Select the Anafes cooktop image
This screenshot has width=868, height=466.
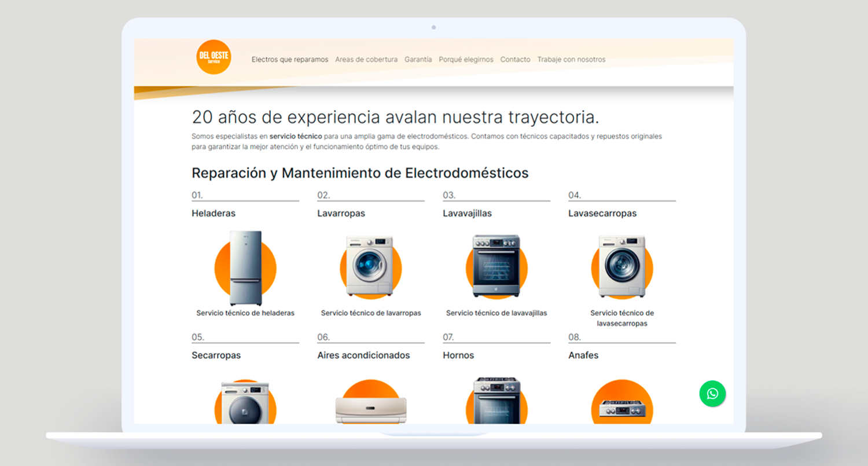(621, 407)
